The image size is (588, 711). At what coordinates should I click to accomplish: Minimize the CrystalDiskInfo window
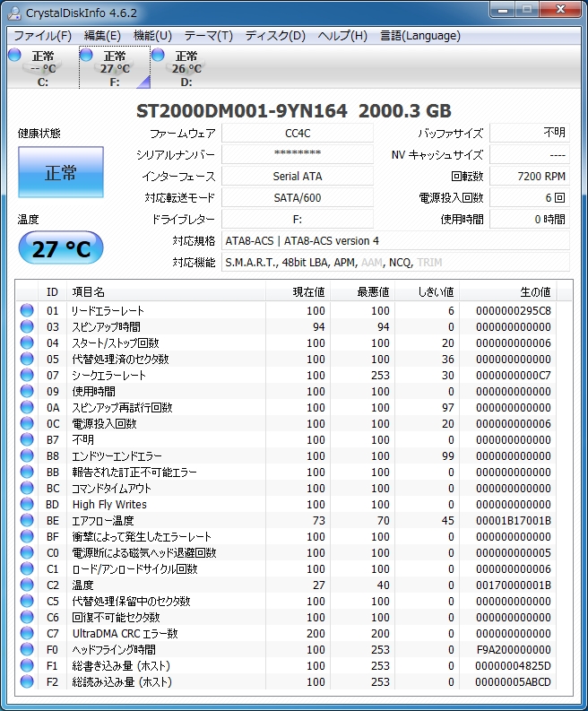pos(503,9)
